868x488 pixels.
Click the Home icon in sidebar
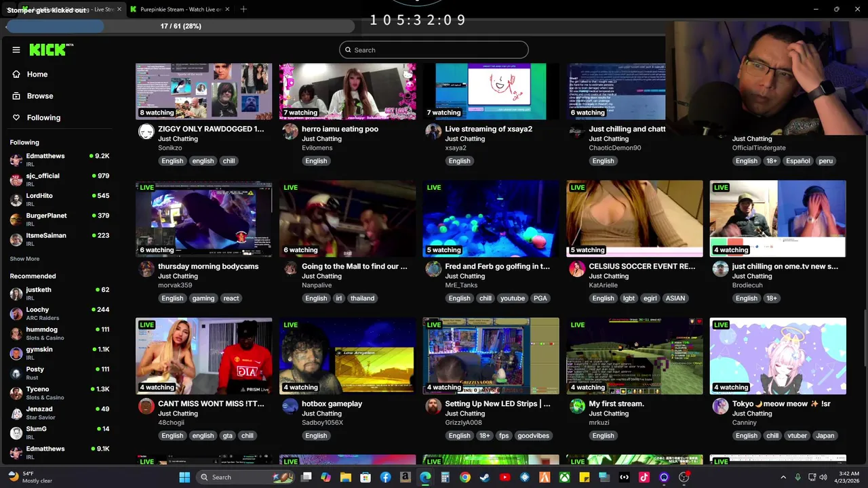tap(16, 75)
